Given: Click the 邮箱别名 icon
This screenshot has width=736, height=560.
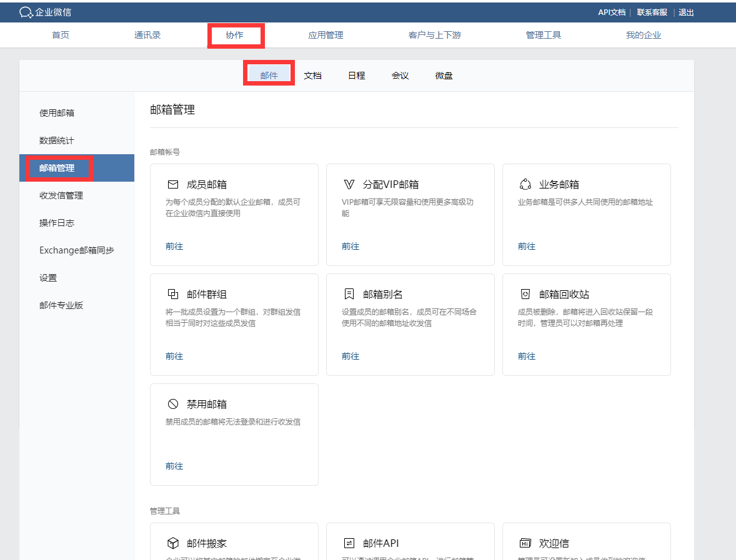Looking at the screenshot, I should 349,294.
